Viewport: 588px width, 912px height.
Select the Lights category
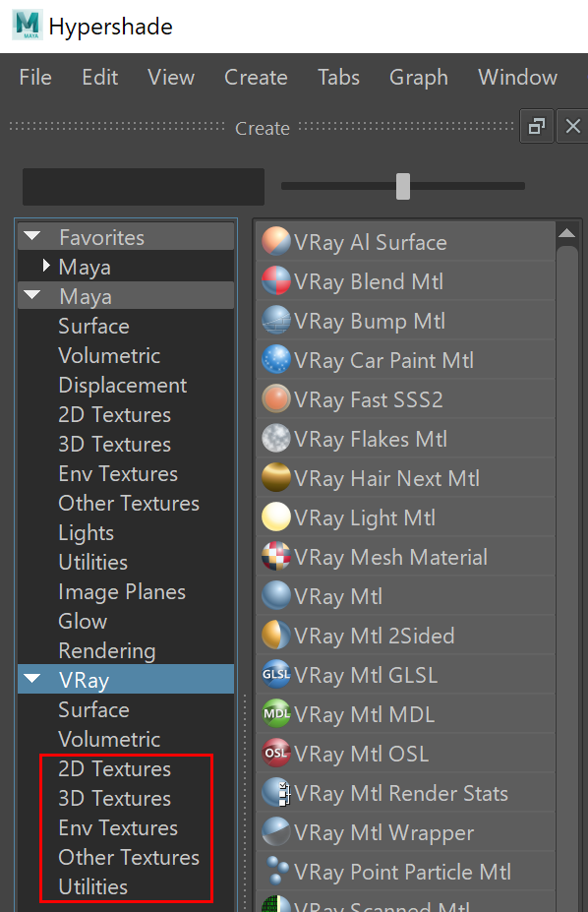coord(86,533)
